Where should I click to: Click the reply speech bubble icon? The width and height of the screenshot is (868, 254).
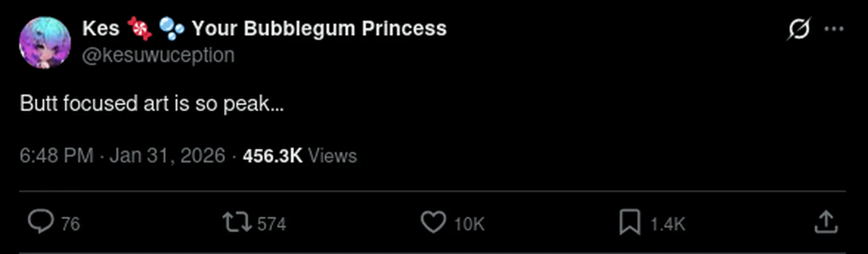pos(40,222)
